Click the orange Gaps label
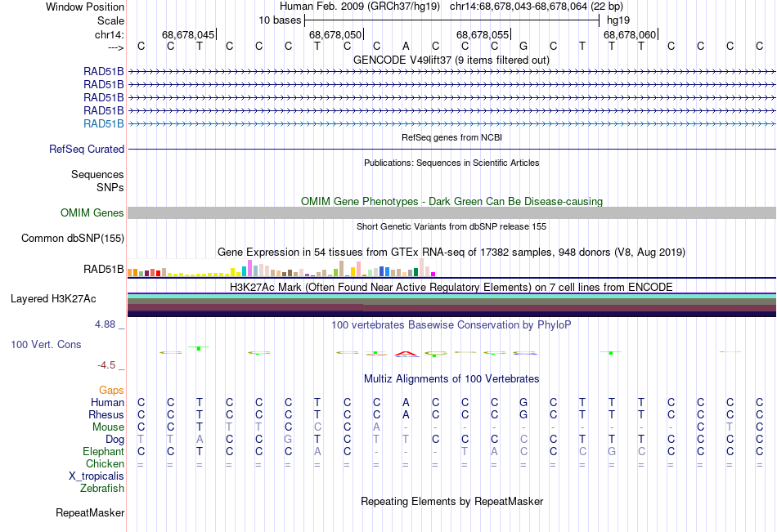 pos(111,391)
